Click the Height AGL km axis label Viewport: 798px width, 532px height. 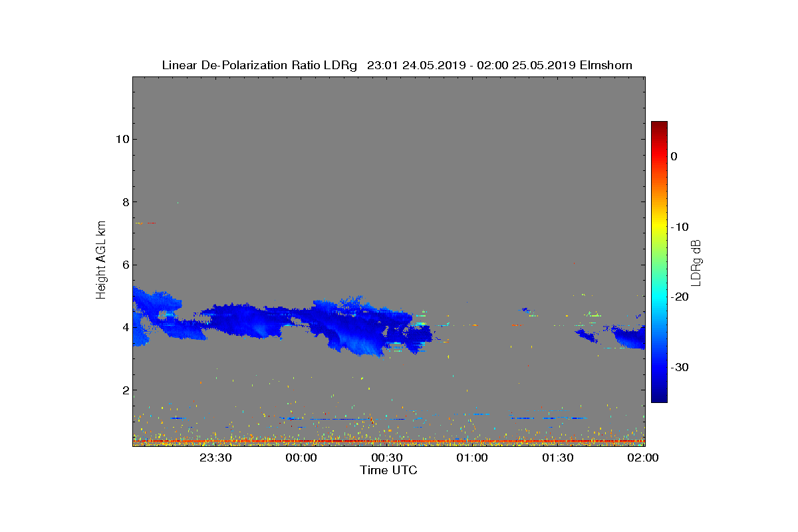[x=101, y=261]
